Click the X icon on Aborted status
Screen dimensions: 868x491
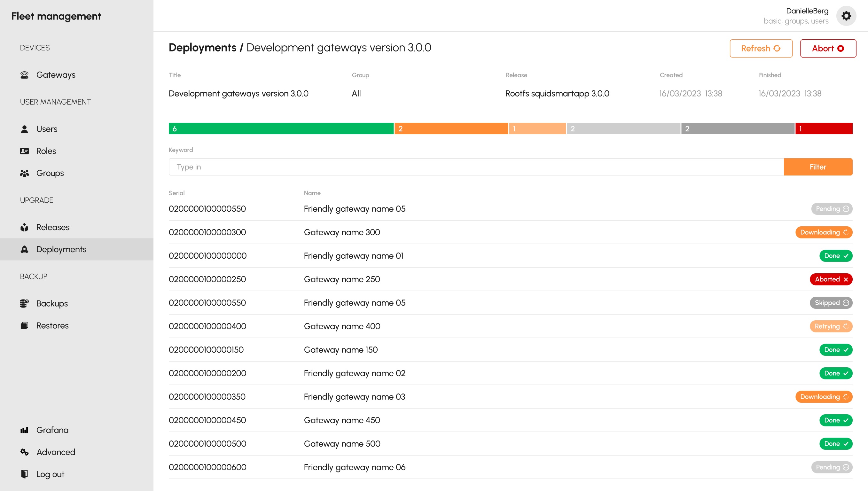tap(846, 280)
